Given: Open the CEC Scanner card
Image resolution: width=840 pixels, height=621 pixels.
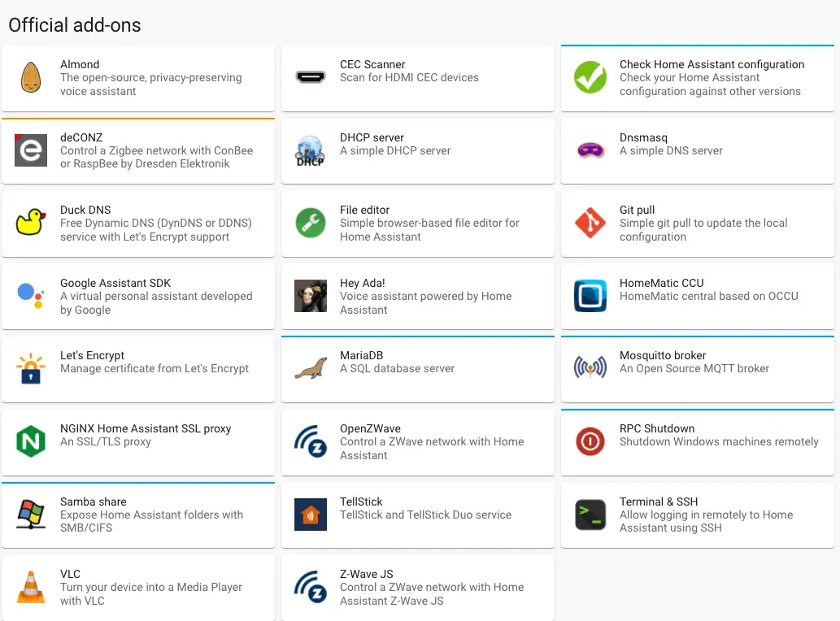Looking at the screenshot, I should click(x=417, y=78).
